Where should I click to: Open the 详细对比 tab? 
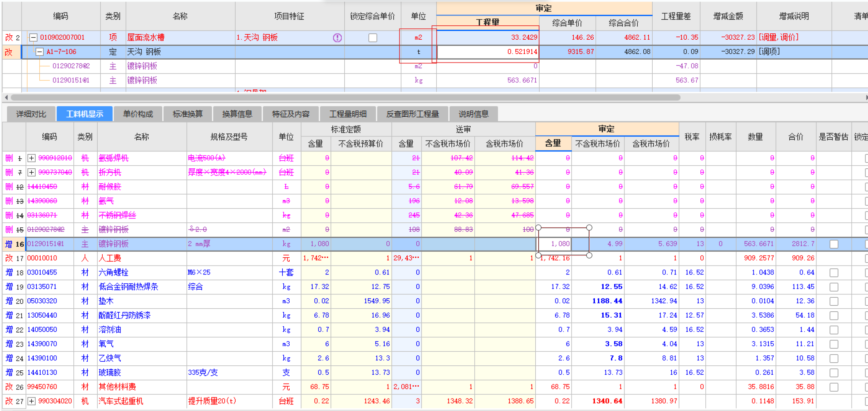(x=31, y=114)
